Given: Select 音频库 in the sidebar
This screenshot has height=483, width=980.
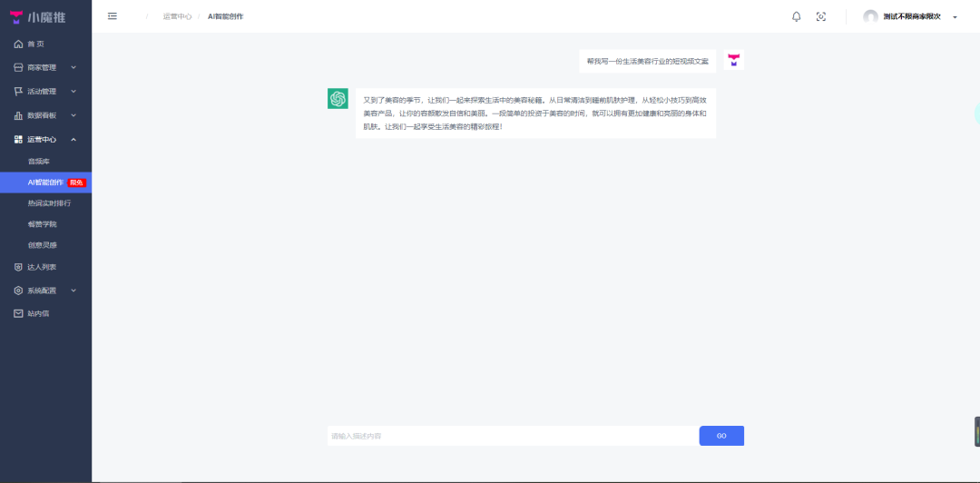Looking at the screenshot, I should (x=39, y=161).
